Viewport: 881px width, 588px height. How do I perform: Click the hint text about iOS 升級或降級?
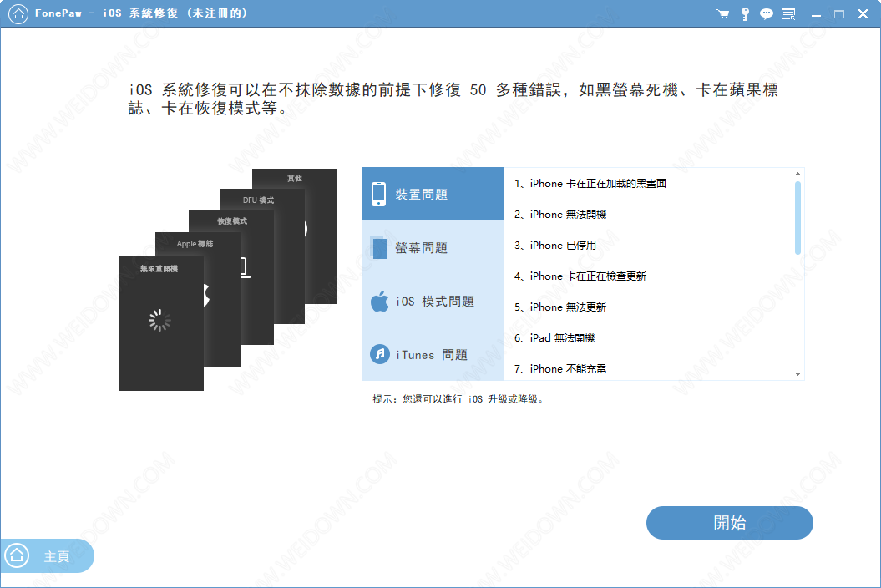pyautogui.click(x=458, y=399)
